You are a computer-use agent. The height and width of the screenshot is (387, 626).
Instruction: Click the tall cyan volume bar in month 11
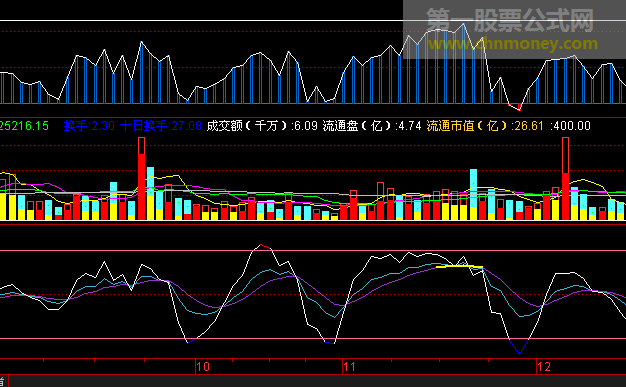click(473, 194)
